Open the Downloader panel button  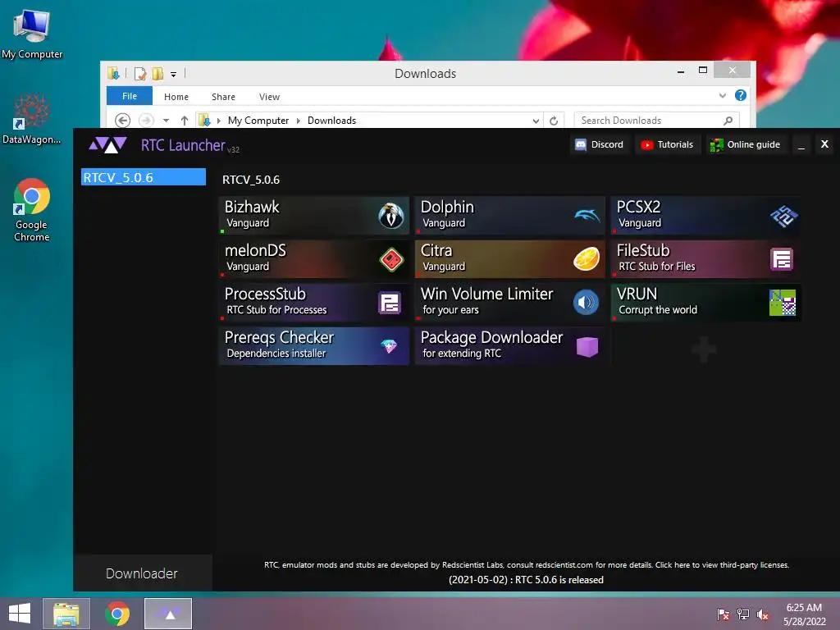tap(142, 573)
